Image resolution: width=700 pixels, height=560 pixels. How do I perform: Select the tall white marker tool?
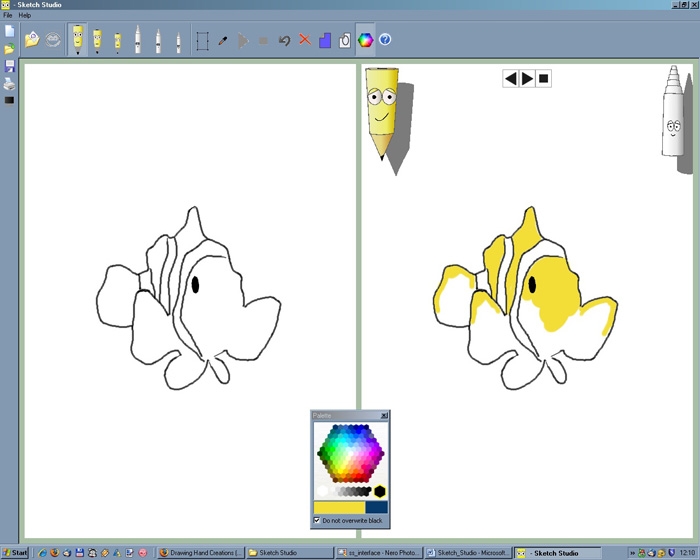[x=137, y=40]
